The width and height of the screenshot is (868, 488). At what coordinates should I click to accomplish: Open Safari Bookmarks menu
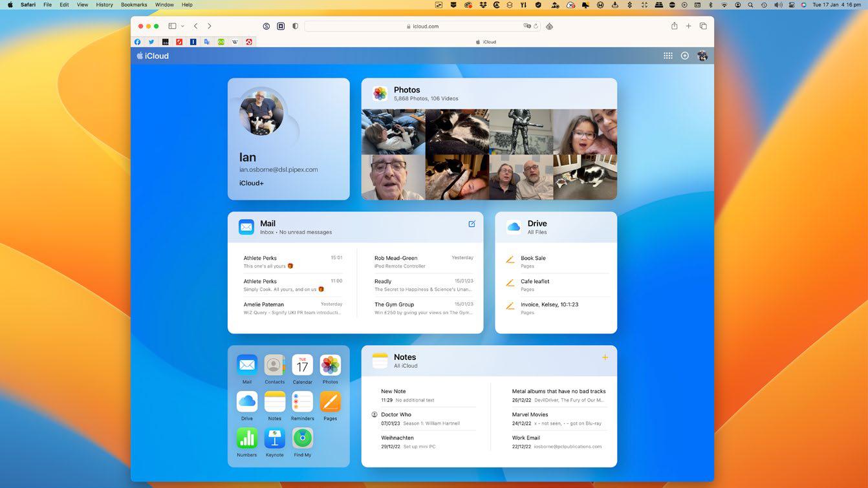click(134, 5)
